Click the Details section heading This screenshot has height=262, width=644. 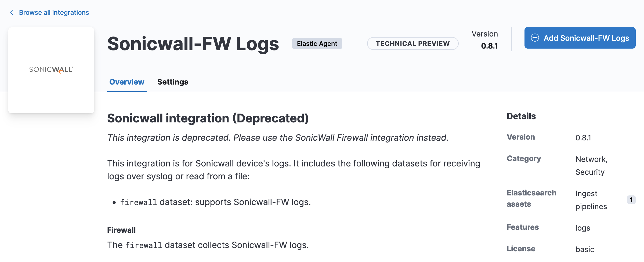[521, 116]
